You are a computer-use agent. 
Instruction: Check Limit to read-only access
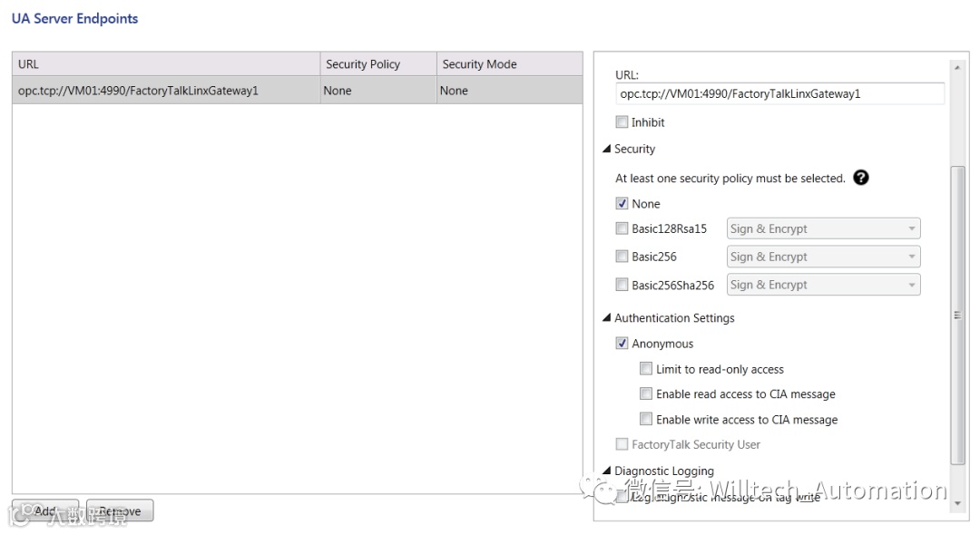pyautogui.click(x=646, y=368)
